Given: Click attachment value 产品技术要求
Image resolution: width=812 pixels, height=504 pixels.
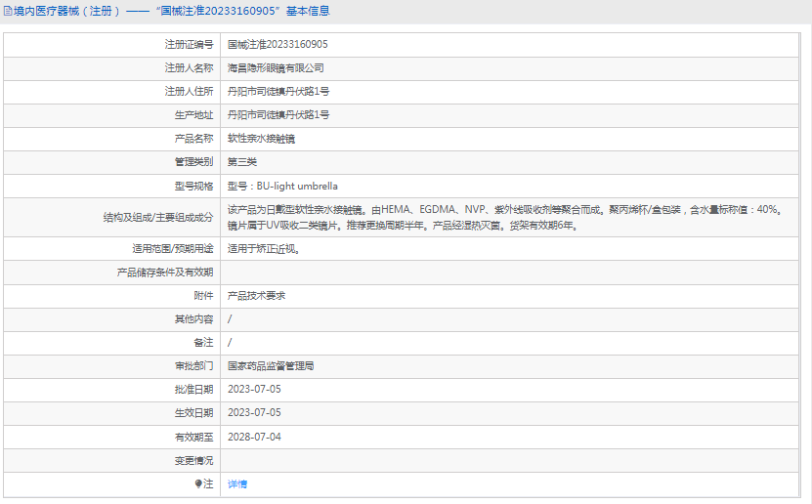Looking at the screenshot, I should [256, 295].
